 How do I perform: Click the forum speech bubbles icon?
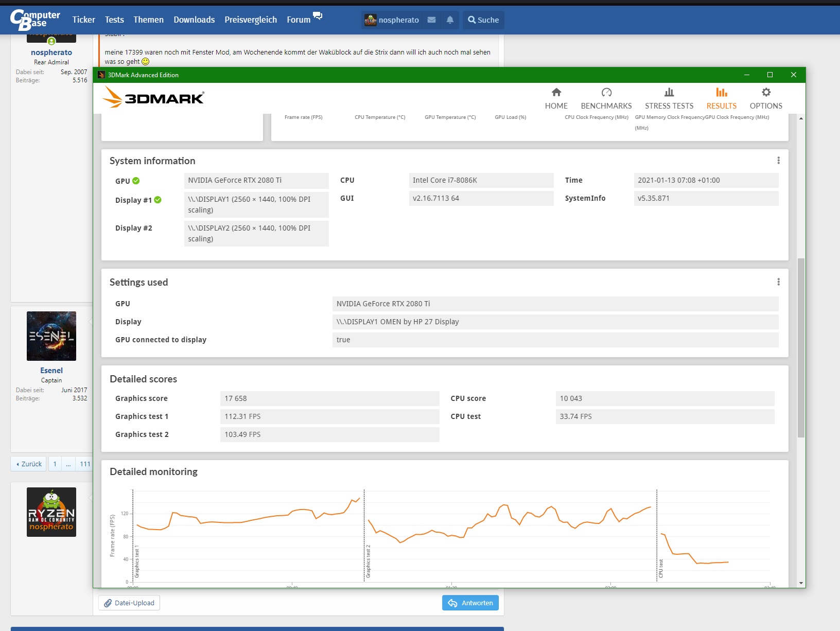coord(318,16)
